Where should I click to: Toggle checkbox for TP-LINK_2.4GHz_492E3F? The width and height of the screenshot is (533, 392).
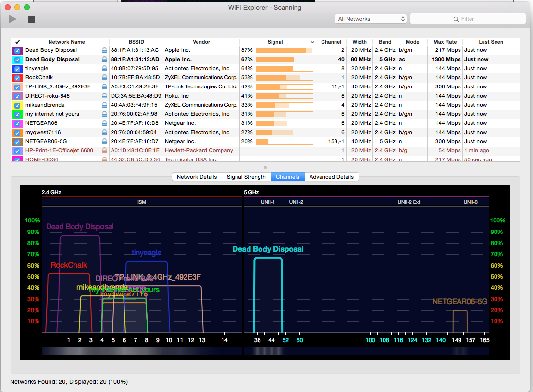click(17, 87)
